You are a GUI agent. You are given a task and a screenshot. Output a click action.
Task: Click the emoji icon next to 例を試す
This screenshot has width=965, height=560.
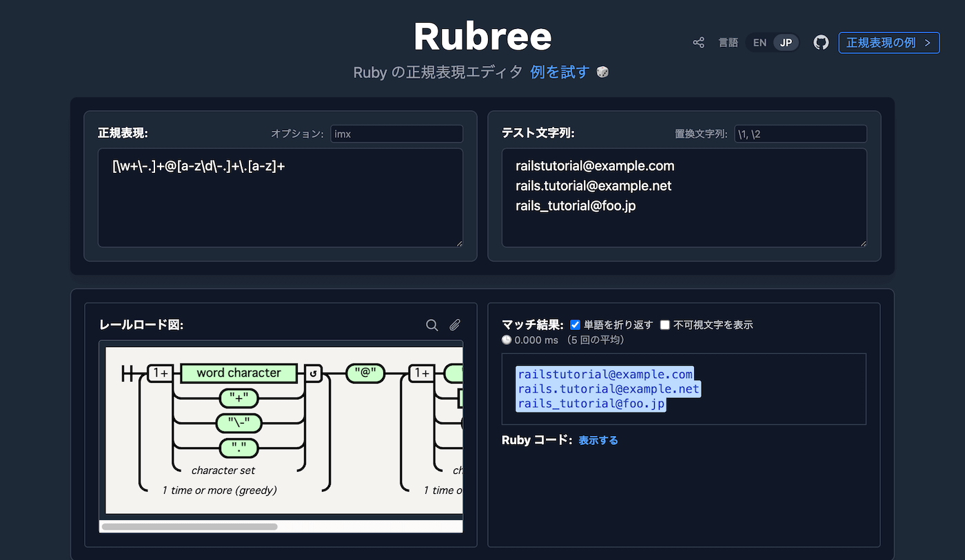(x=602, y=71)
